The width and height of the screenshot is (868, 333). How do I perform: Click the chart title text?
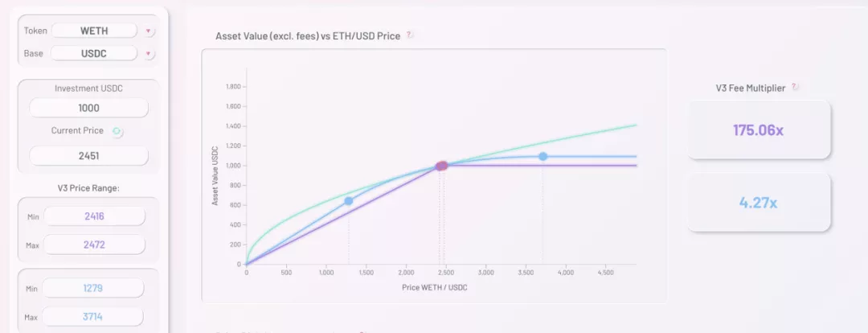coord(309,36)
